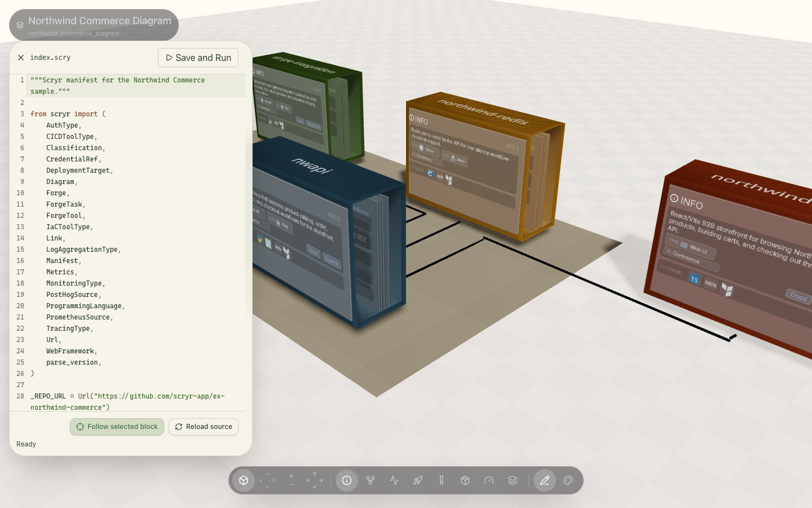Click layers icon beside diagram title
The width and height of the screenshot is (812, 508).
tap(20, 25)
